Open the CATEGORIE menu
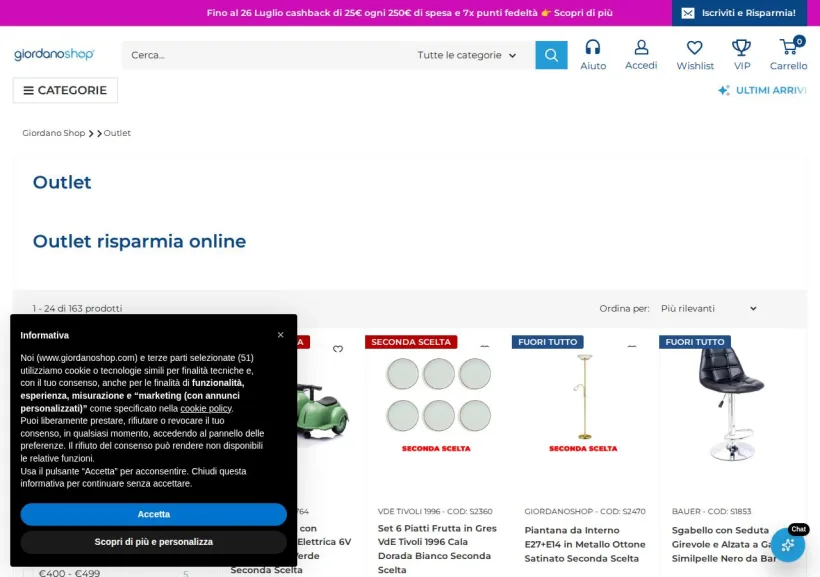820x577 pixels. coord(65,90)
